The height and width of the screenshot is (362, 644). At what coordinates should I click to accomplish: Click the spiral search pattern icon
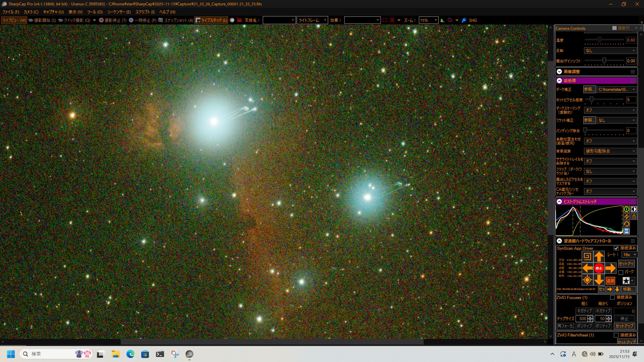[587, 257]
